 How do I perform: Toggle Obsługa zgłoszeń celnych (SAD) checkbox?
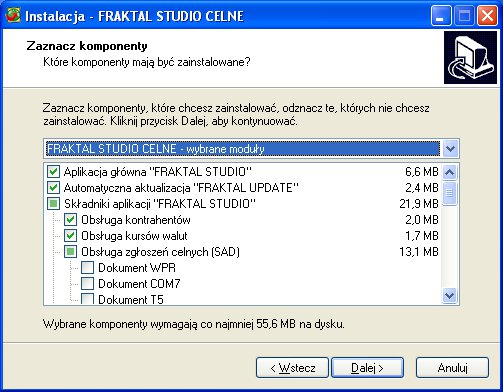point(70,252)
